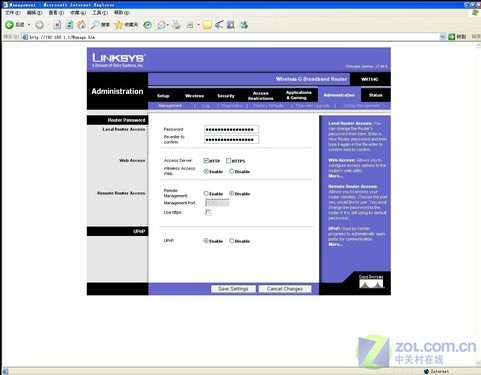Select Disable for UPnP
Viewport: 481px width, 375px height.
(231, 240)
